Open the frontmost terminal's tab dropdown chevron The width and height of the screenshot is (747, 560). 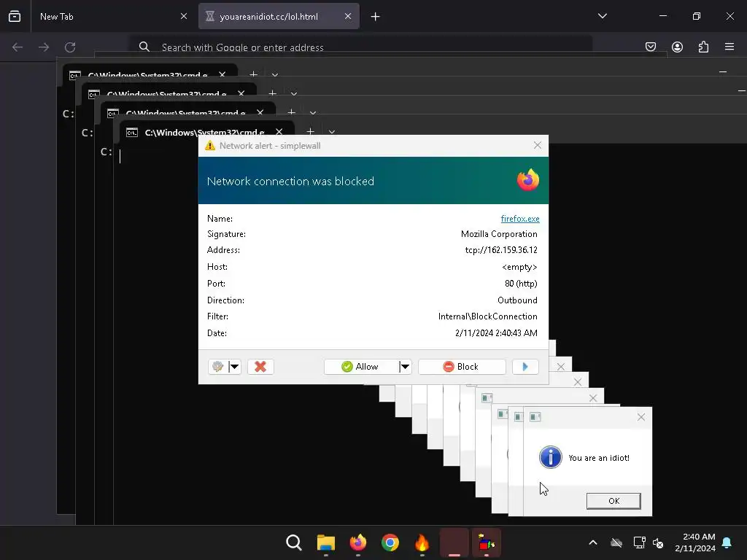(x=332, y=132)
